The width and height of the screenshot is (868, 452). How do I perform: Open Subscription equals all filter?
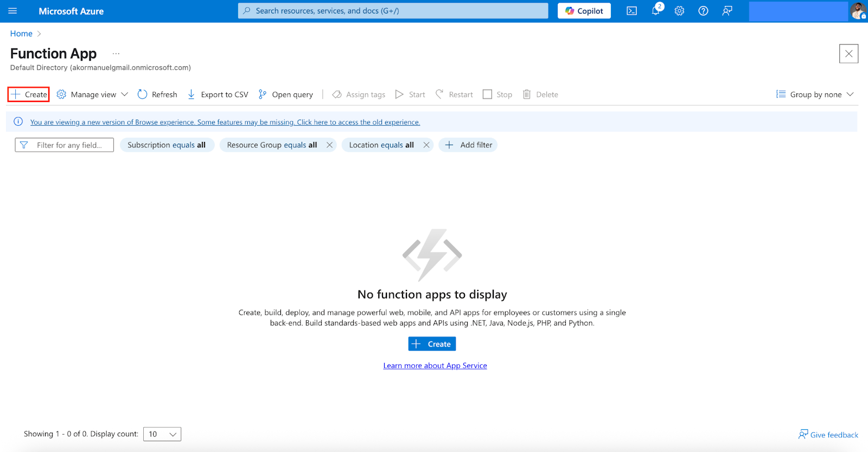coord(167,145)
